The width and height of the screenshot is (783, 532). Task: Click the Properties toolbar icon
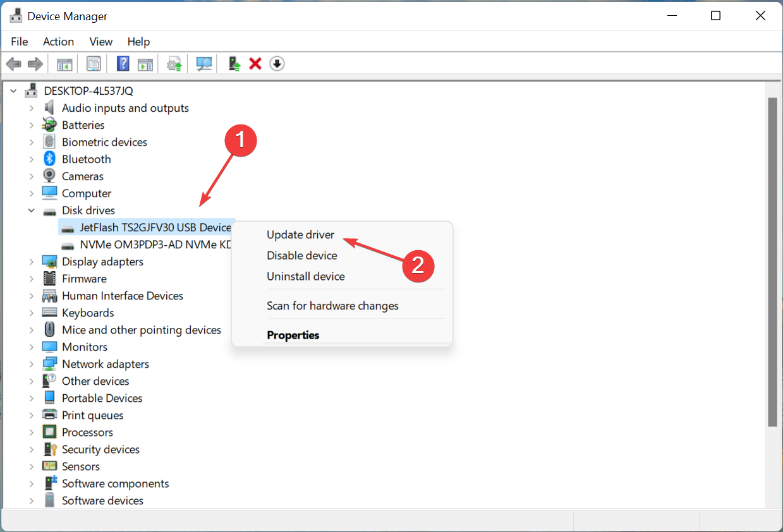pos(94,63)
